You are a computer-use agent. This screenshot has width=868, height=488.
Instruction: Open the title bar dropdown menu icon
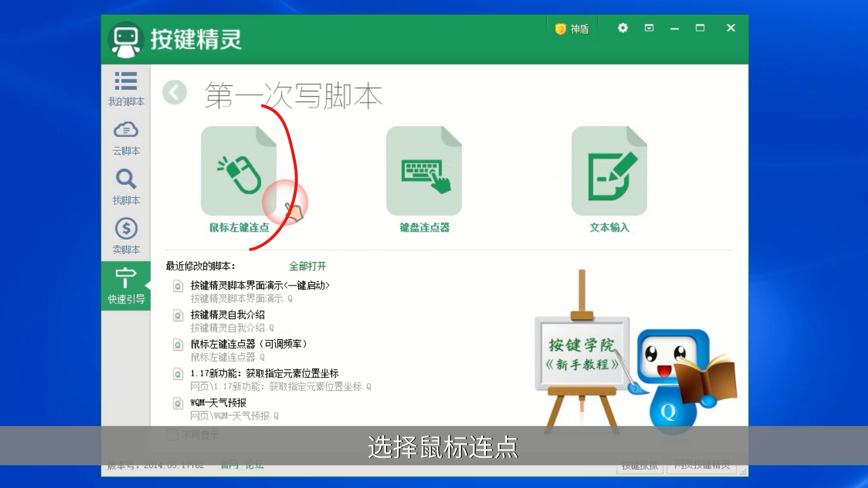(x=649, y=28)
